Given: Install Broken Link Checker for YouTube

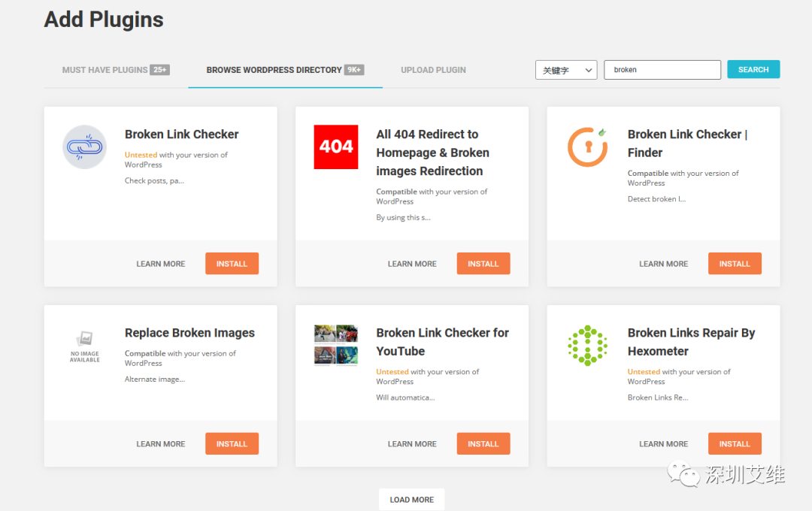Looking at the screenshot, I should coord(483,443).
